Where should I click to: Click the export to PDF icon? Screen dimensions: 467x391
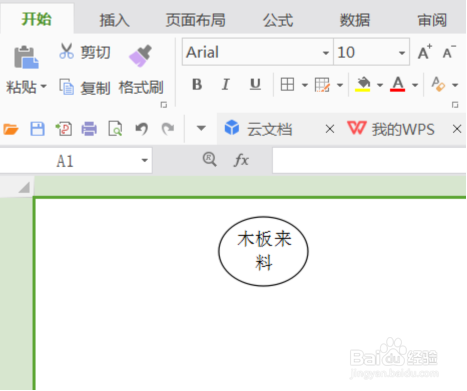point(63,129)
